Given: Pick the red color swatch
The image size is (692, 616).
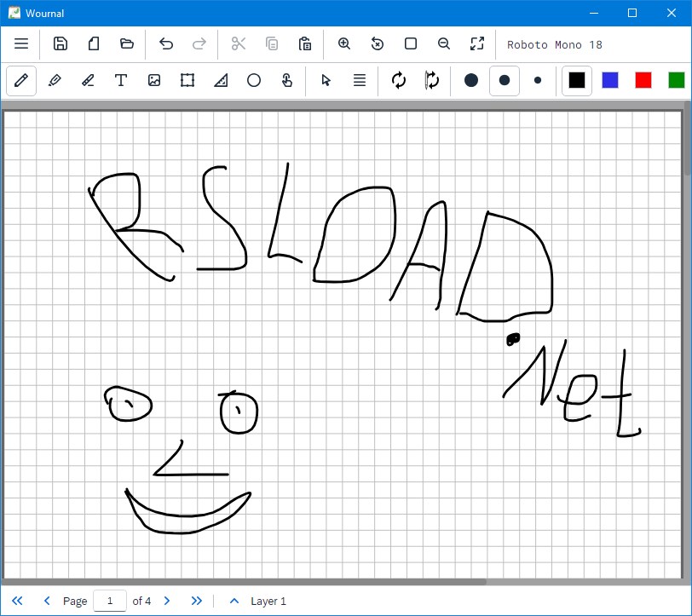Looking at the screenshot, I should point(643,80).
